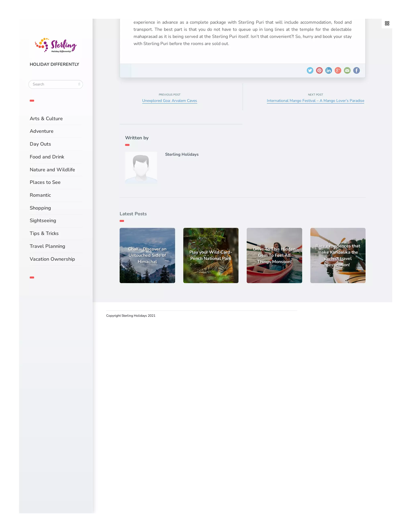Share post via Pinterest icon
This screenshot has height=532, width=411.
point(319,70)
